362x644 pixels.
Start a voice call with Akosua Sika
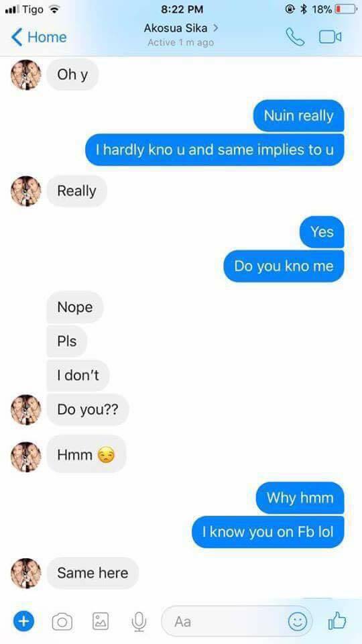click(x=295, y=38)
